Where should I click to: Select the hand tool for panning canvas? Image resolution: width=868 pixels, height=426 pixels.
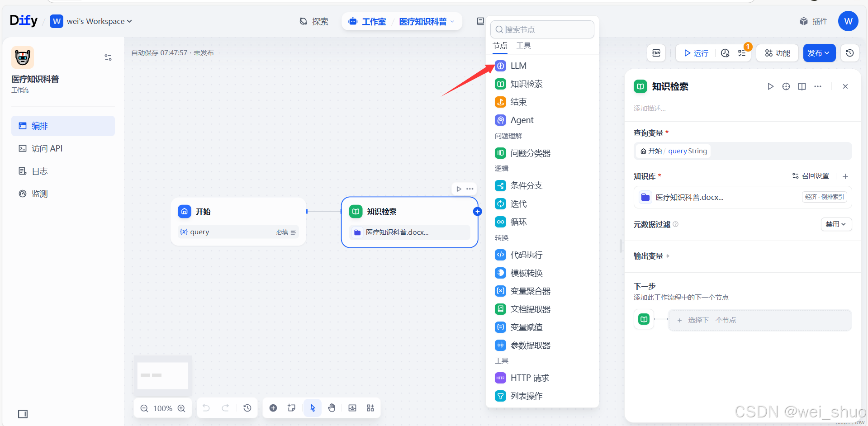332,407
